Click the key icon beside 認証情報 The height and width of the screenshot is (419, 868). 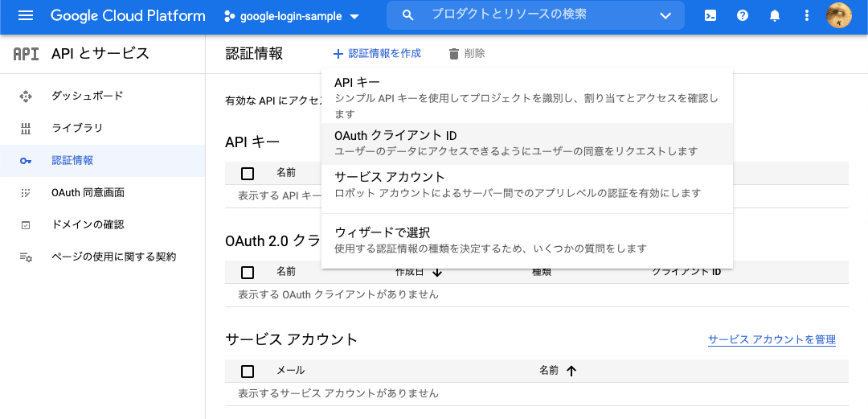click(x=26, y=161)
